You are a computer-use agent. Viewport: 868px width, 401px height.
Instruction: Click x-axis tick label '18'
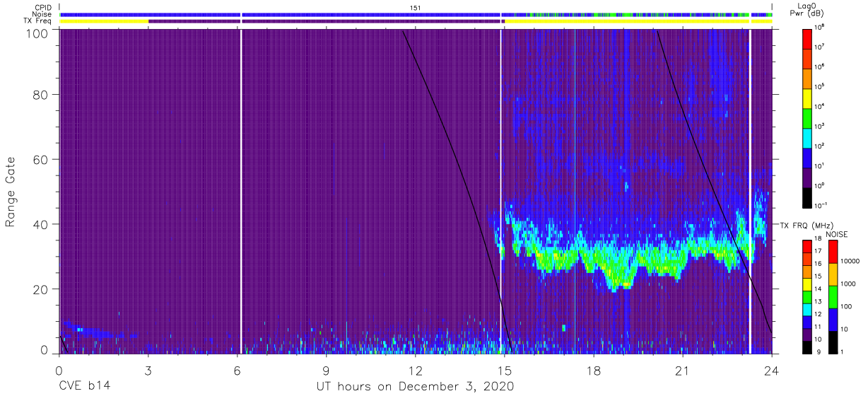pyautogui.click(x=593, y=371)
